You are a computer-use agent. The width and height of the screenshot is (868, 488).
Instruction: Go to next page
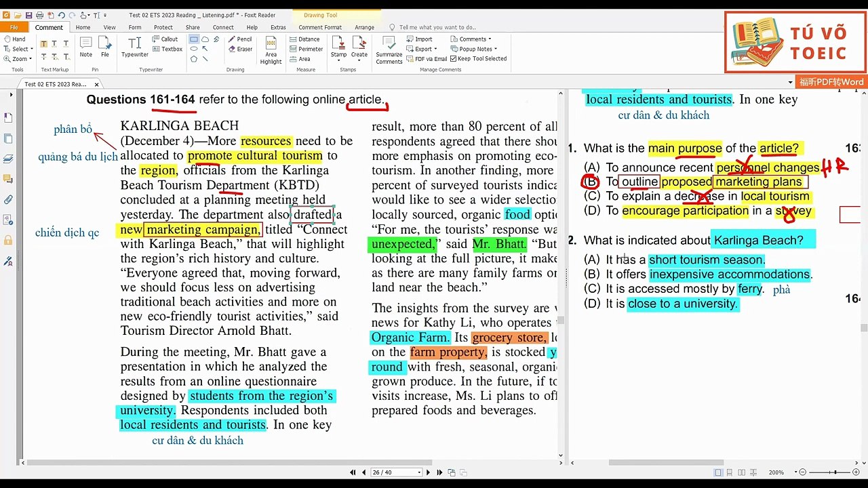[428, 472]
